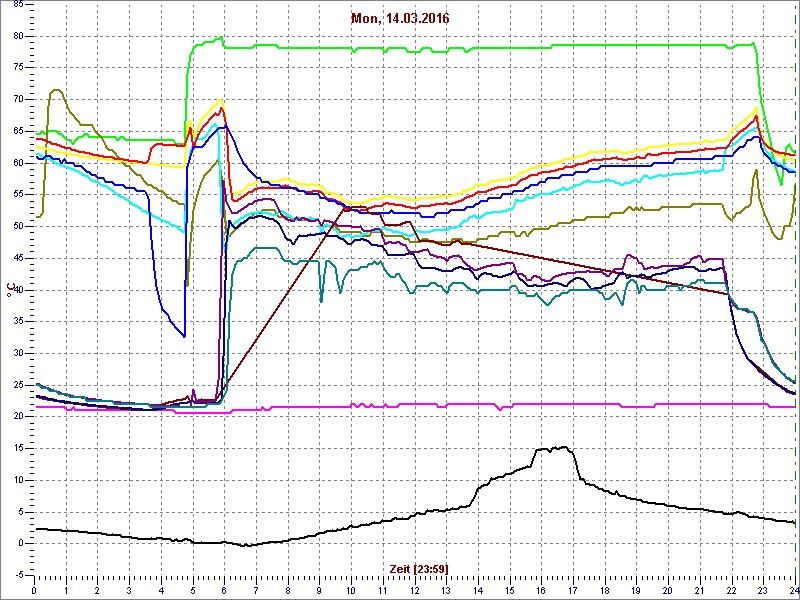Select the 25 tick label on temperature axis

[x=18, y=385]
